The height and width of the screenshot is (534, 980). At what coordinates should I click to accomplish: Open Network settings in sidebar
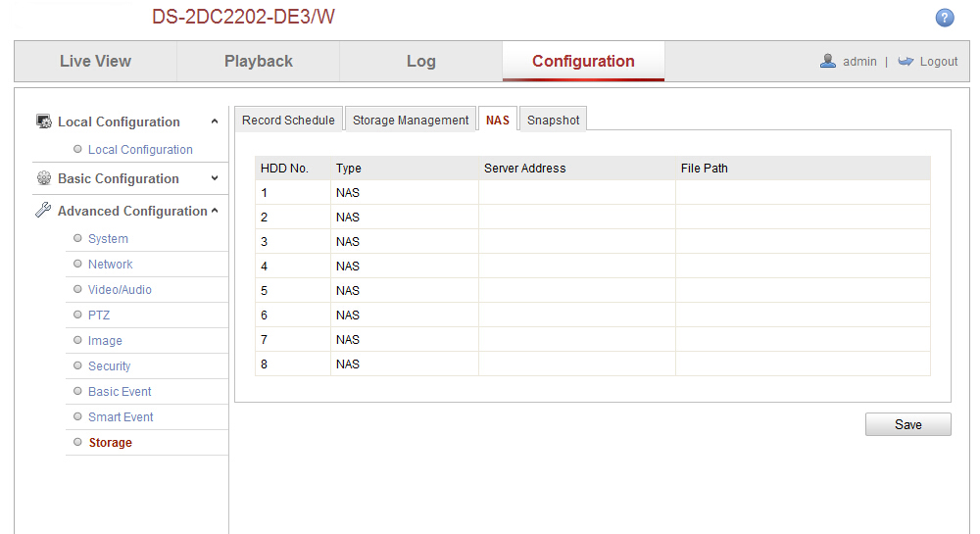(110, 265)
